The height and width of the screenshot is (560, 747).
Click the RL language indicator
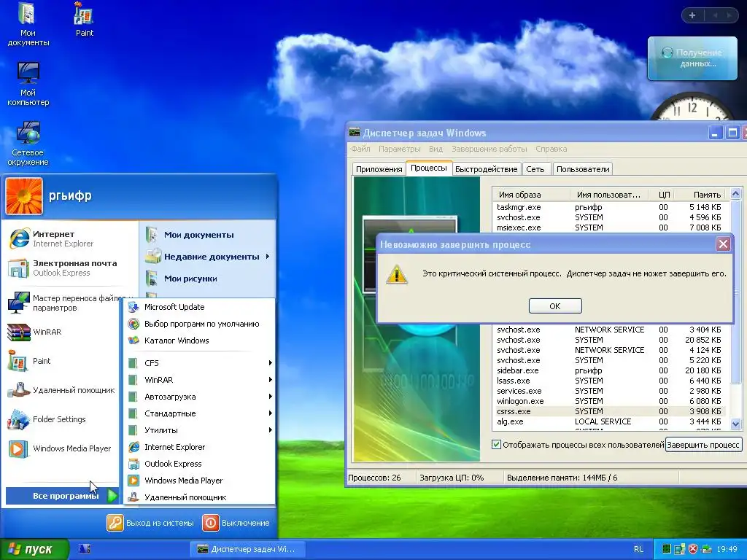[639, 549]
